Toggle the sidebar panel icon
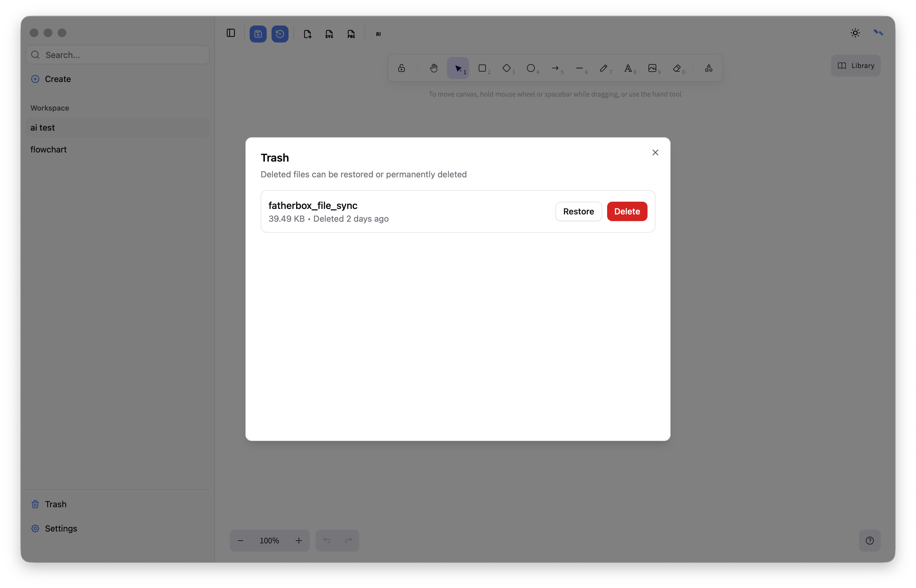 pos(231,33)
